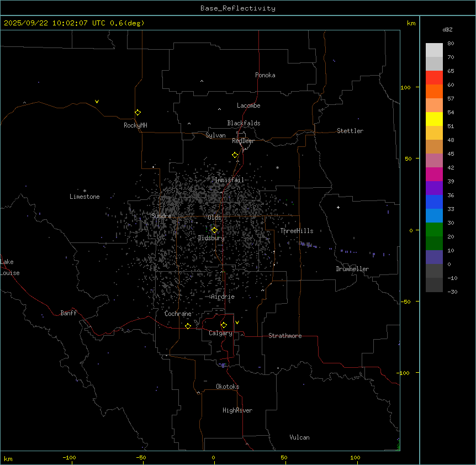Click the yellow diamond marker at Olds
This screenshot has width=476, height=465.
(x=214, y=230)
